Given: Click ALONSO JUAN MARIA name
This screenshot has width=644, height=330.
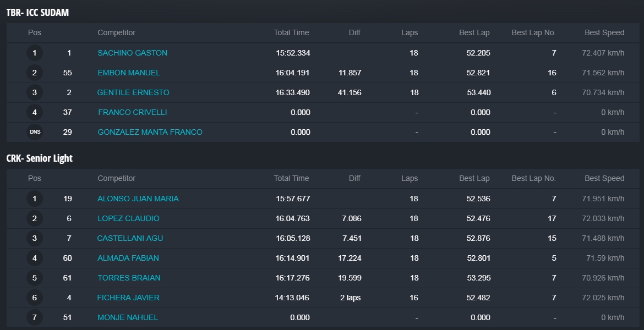Looking at the screenshot, I should point(138,199).
